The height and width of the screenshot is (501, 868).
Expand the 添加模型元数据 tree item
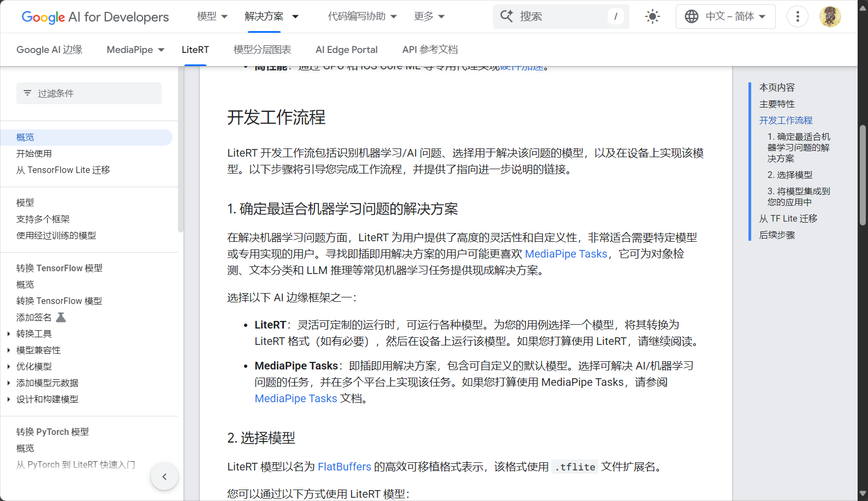(x=9, y=383)
